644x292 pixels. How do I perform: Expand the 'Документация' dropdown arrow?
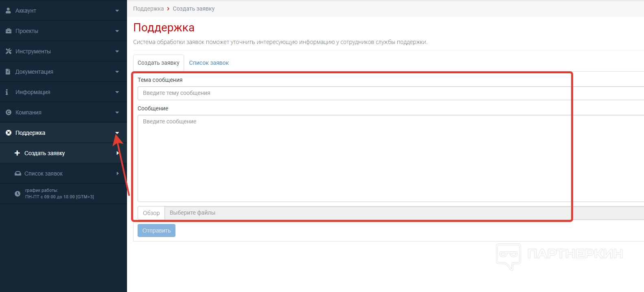pos(117,72)
